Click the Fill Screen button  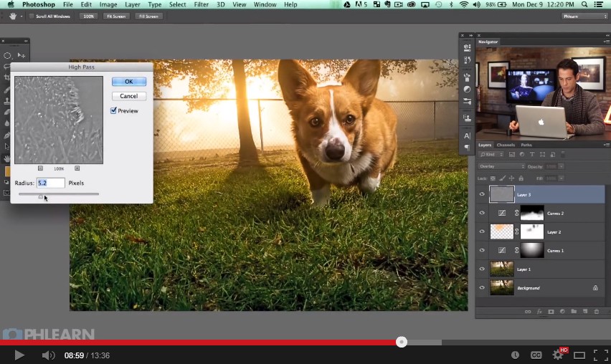pyautogui.click(x=149, y=16)
